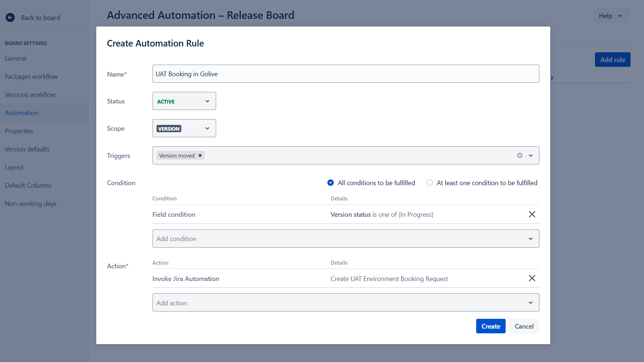The height and width of the screenshot is (362, 644).
Task: Click the Back to board arrow icon
Action: [x=10, y=17]
